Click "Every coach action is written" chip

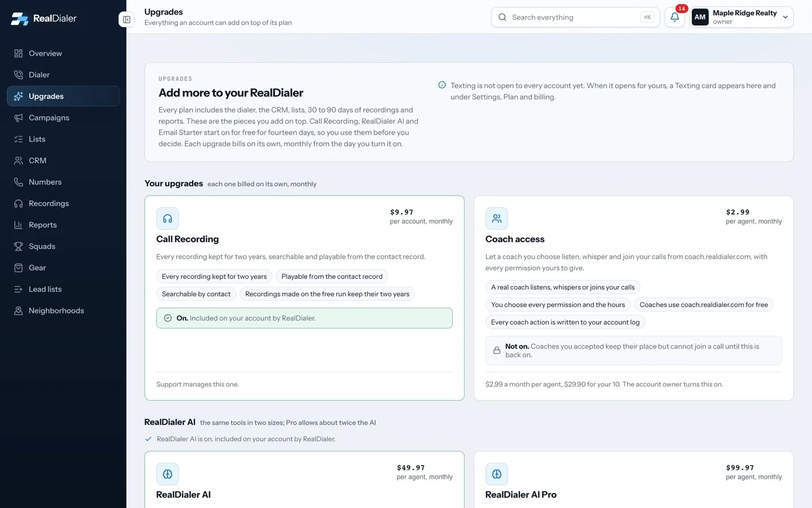(x=565, y=322)
